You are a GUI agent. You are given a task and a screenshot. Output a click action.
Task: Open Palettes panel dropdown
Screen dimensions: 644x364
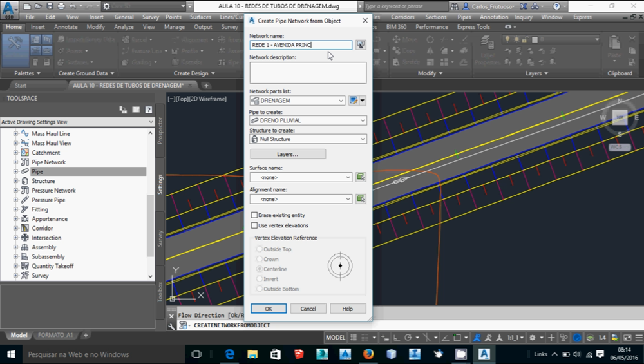click(x=28, y=73)
